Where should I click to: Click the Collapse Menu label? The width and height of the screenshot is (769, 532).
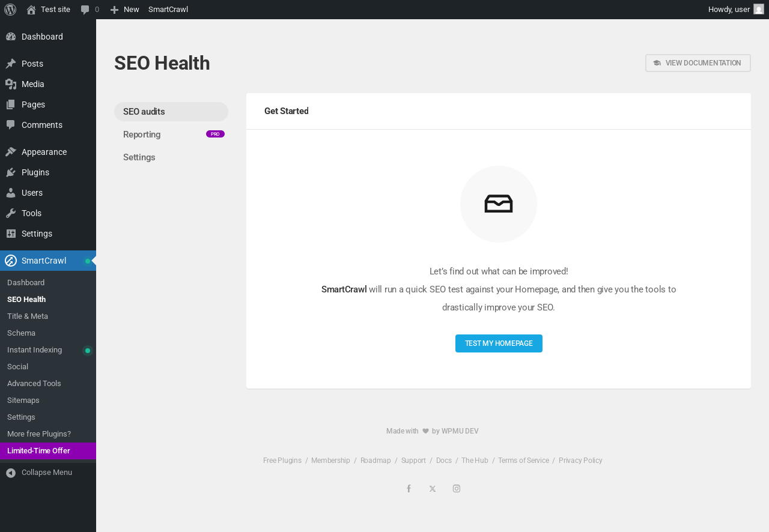(47, 473)
